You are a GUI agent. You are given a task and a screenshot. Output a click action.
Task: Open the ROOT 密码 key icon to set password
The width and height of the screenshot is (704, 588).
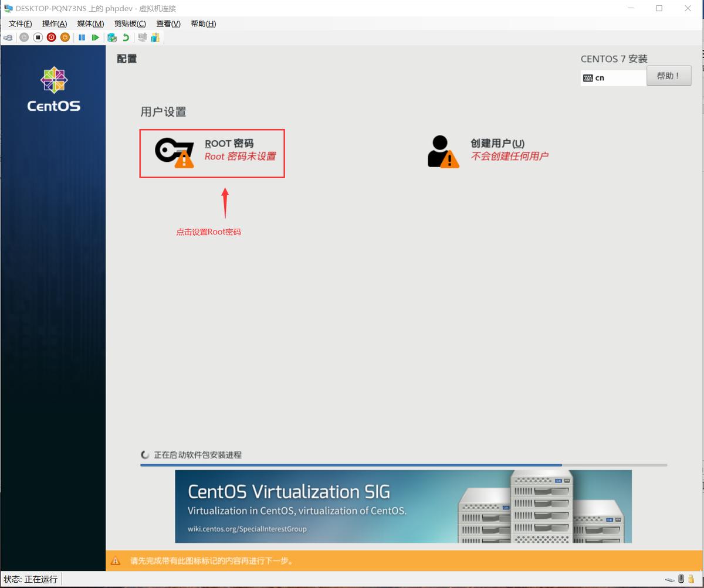point(170,151)
